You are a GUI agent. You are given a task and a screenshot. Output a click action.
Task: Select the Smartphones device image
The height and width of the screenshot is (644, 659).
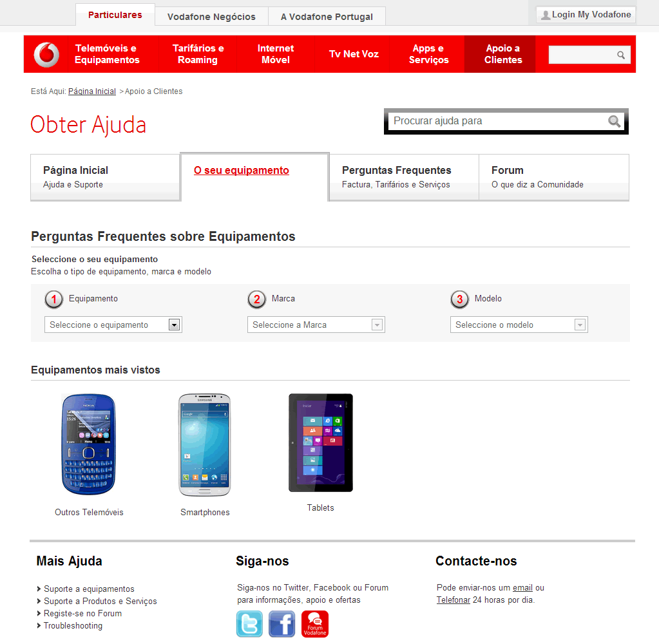tap(205, 445)
